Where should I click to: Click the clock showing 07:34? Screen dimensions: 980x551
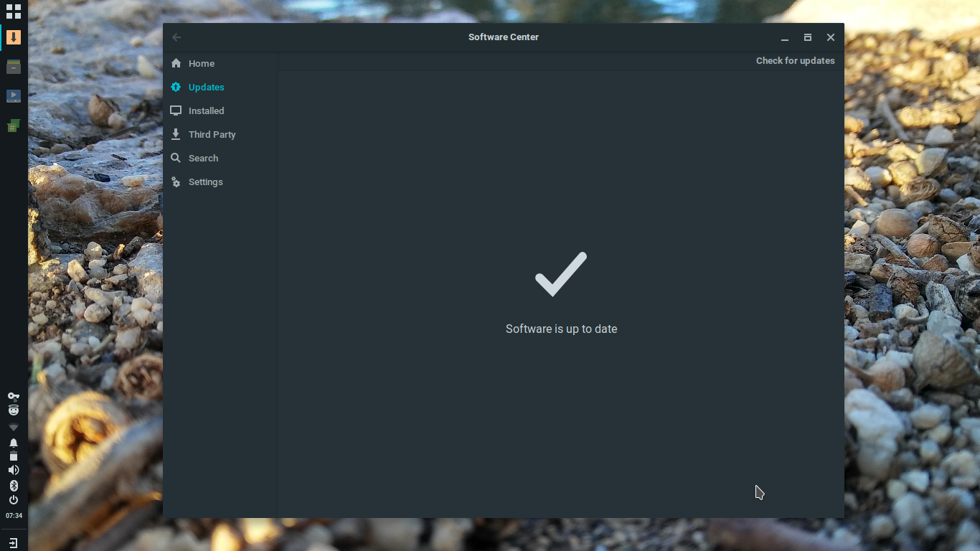(x=13, y=515)
